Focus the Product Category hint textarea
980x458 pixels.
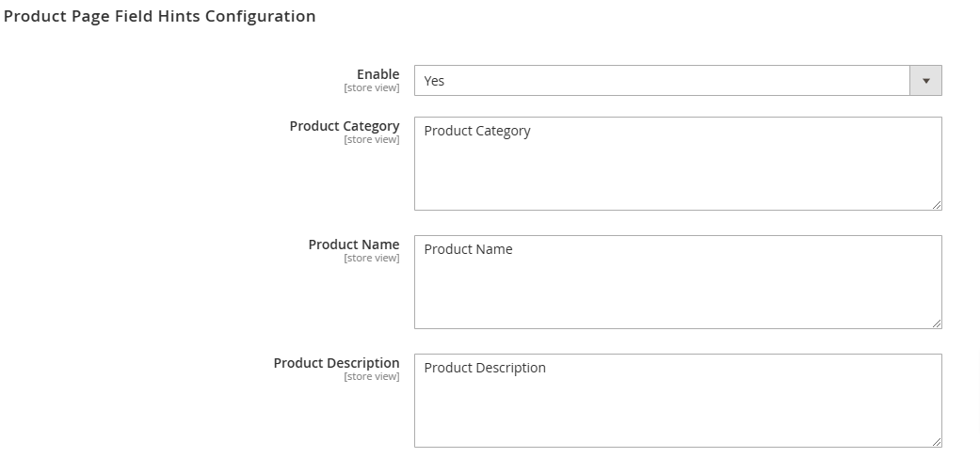[678, 164]
